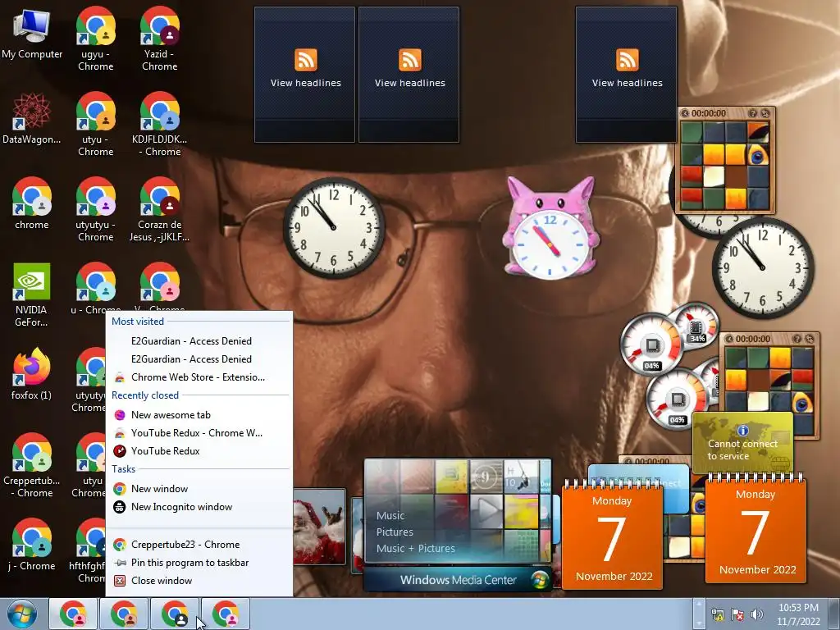
Task: Click the 'Windows Media Center' title bar
Action: pos(458,580)
